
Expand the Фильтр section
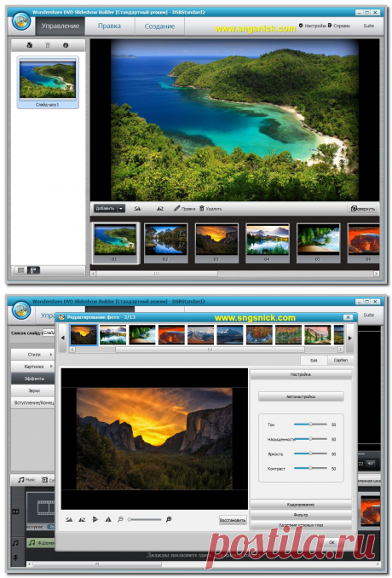coord(301,515)
